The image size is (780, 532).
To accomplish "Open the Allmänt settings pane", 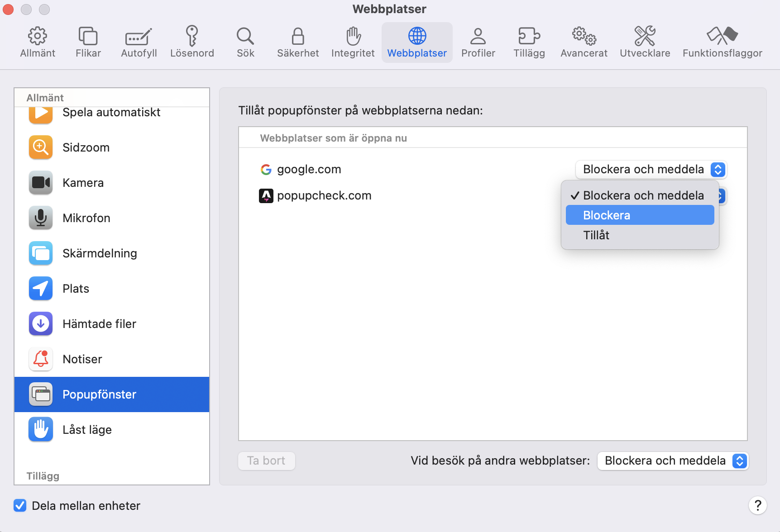I will tap(38, 43).
